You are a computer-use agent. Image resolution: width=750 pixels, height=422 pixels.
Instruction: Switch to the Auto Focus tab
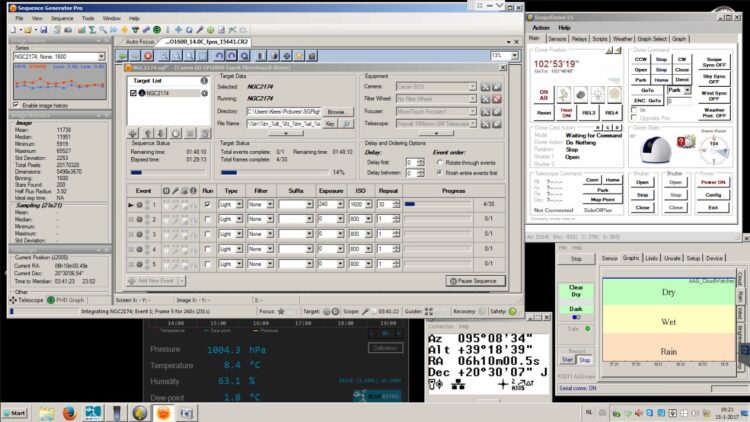[140, 42]
